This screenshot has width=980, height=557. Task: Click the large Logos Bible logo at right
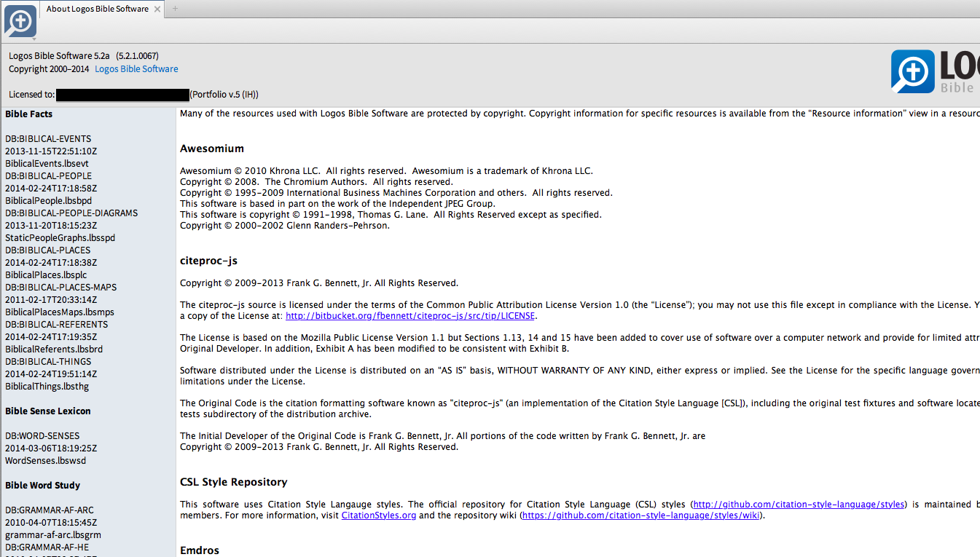936,71
